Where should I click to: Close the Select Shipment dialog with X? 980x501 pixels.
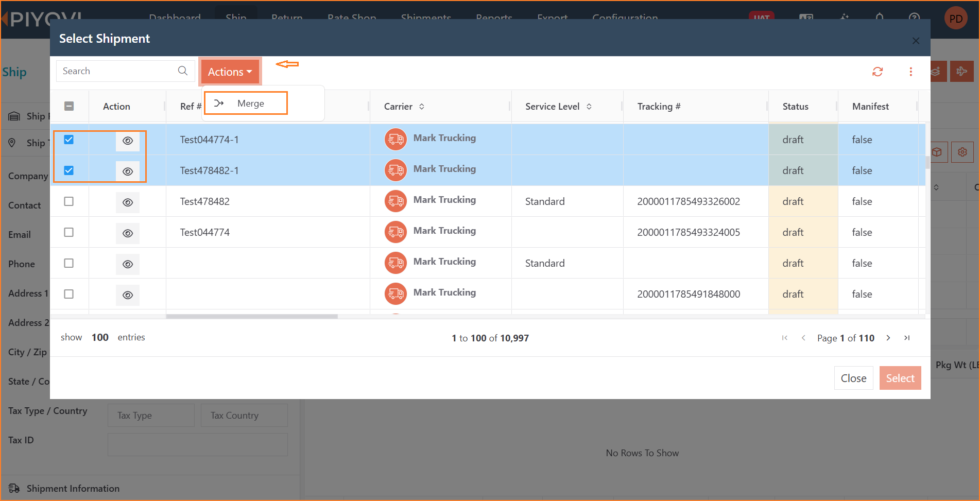[916, 41]
